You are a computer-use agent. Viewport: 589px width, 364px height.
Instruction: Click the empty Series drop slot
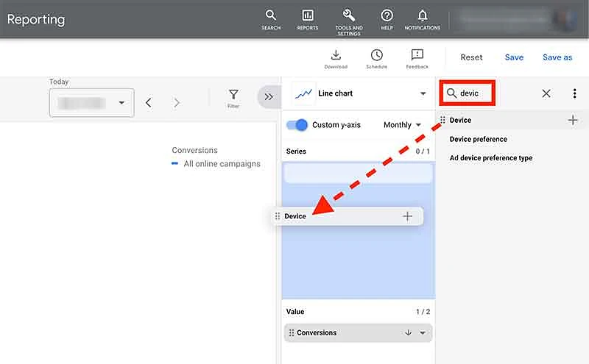[358, 174]
